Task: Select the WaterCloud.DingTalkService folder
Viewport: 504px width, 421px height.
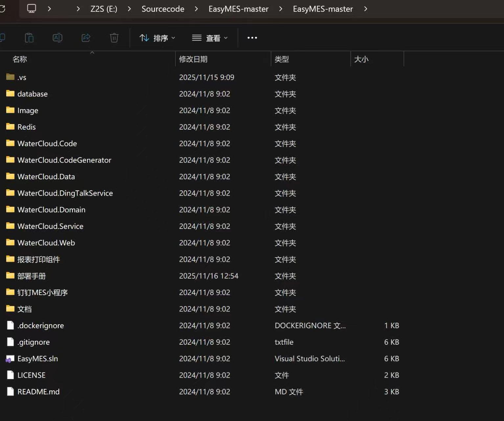Action: point(65,193)
